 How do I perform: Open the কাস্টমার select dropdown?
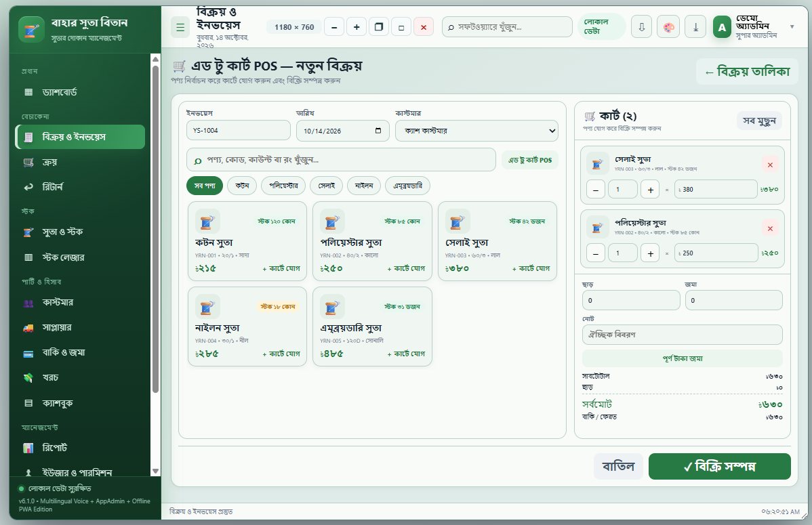pos(476,131)
